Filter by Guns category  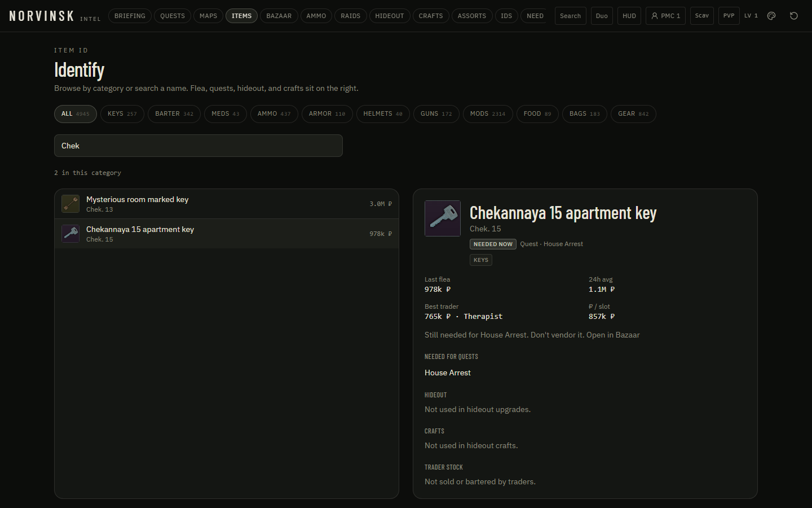click(x=436, y=114)
